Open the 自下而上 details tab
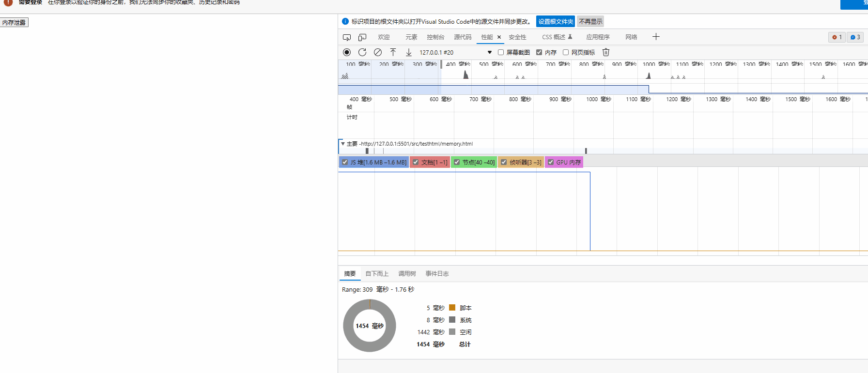 (377, 274)
